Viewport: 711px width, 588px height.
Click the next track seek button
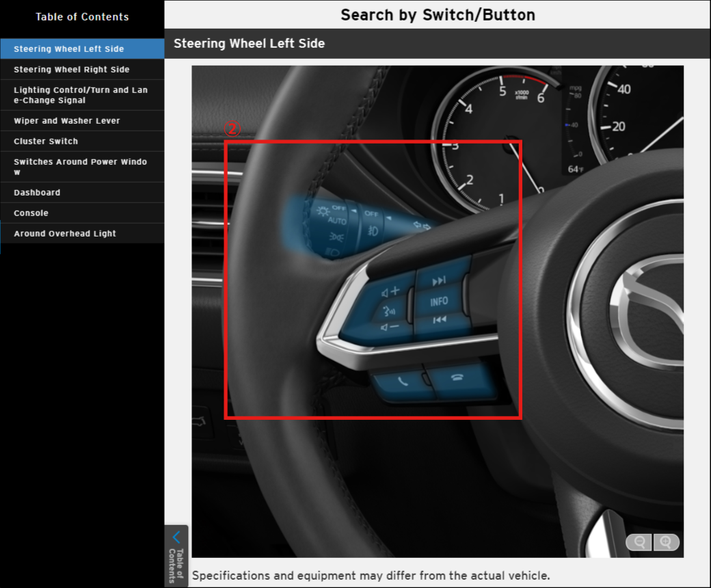[x=439, y=280]
